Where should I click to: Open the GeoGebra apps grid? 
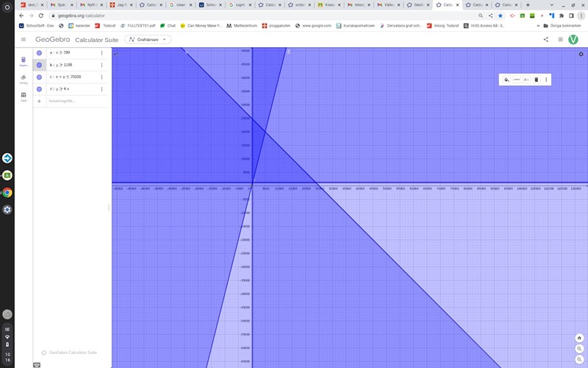tap(560, 40)
